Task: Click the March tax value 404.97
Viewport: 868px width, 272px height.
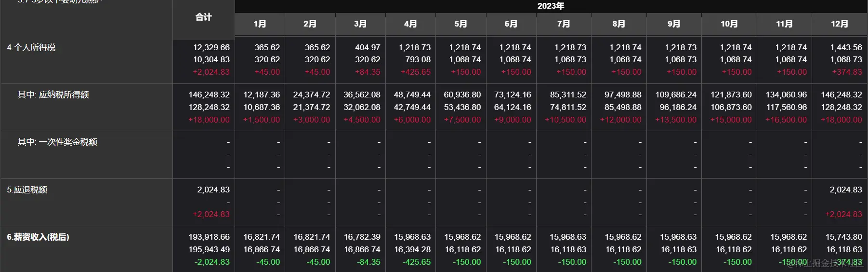Action: click(x=368, y=47)
